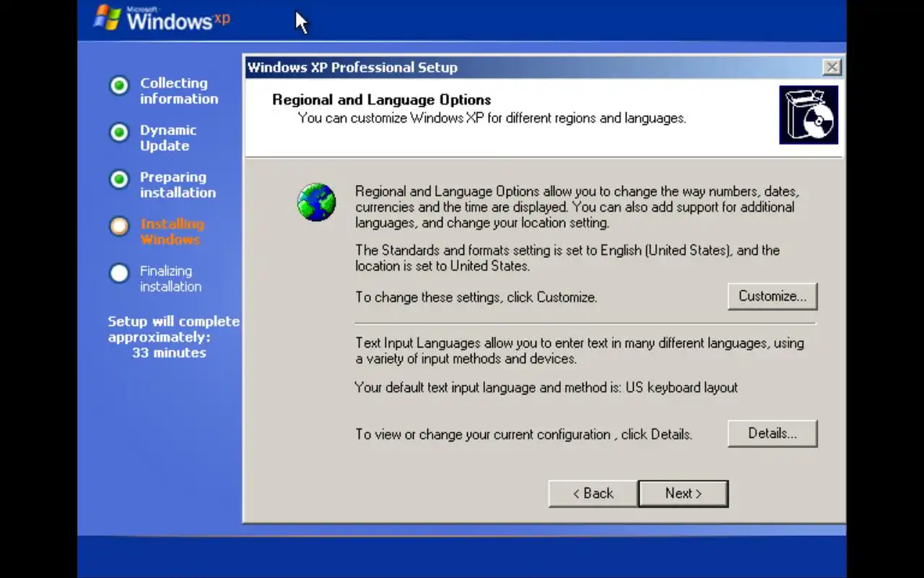Screen dimensions: 924x578
Task: Click the "Finalizing installation" sidebar text
Action: 170,279
